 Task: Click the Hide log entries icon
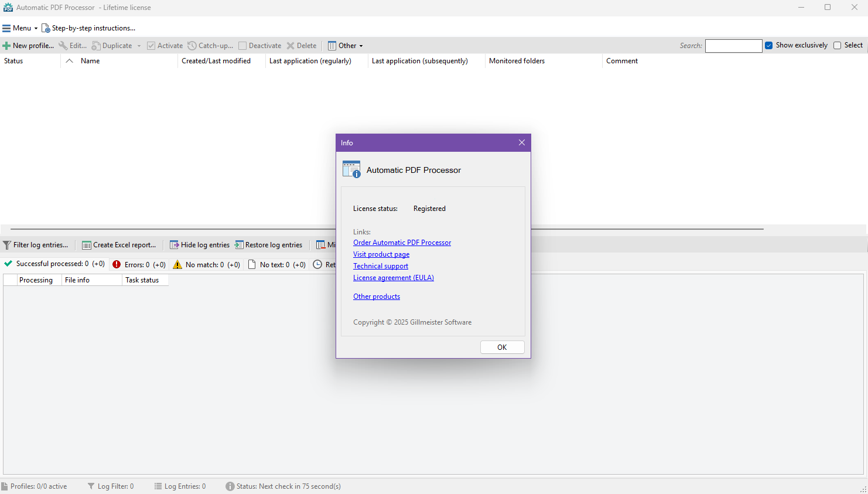(x=174, y=245)
